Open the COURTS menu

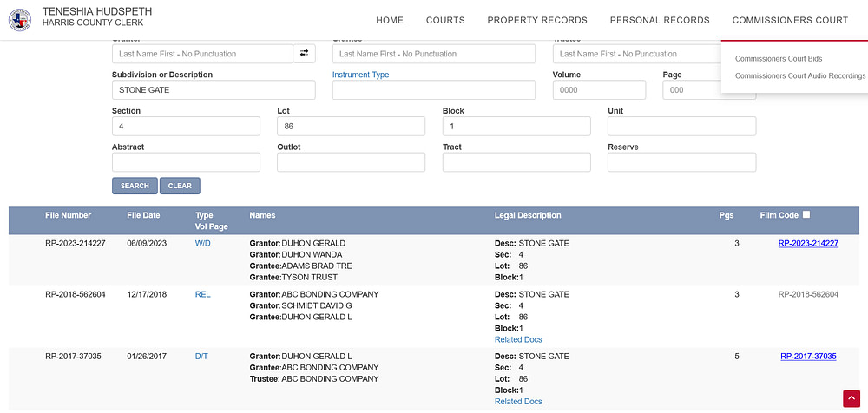point(445,20)
